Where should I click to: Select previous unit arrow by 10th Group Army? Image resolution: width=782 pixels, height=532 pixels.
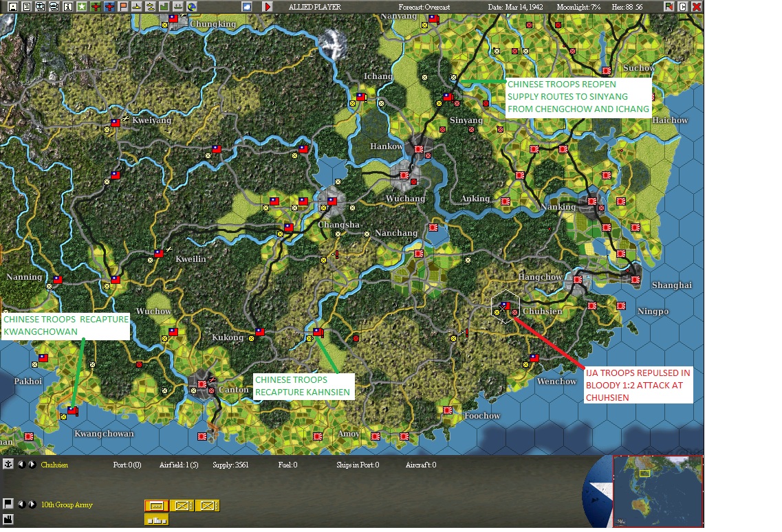(21, 504)
